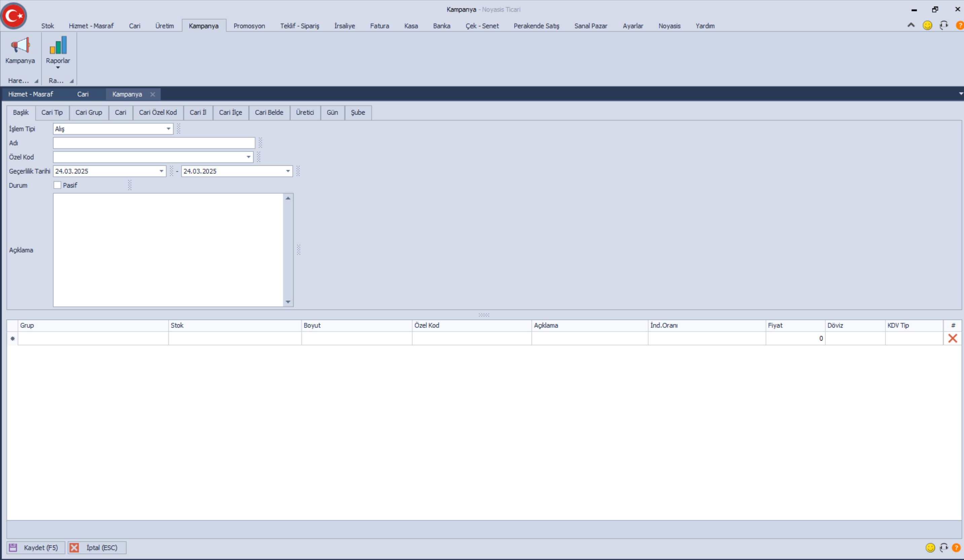964x560 pixels.
Task: Open the Teklif - Sipariş ribbon tab
Action: click(x=300, y=26)
